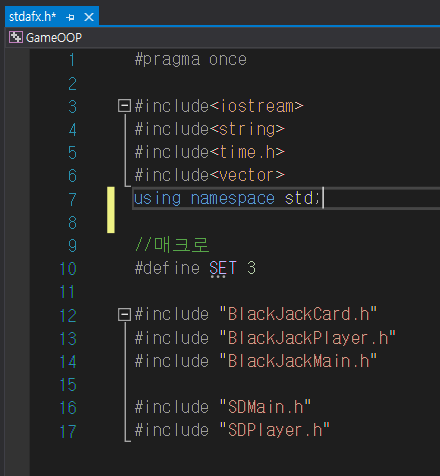Click the SET macro name
The image size is (440, 476).
point(223,268)
